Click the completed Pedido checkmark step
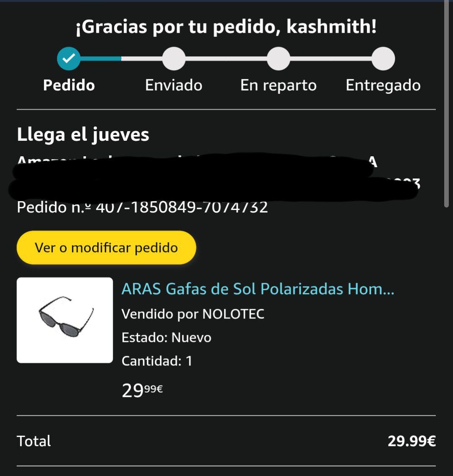 (69, 59)
